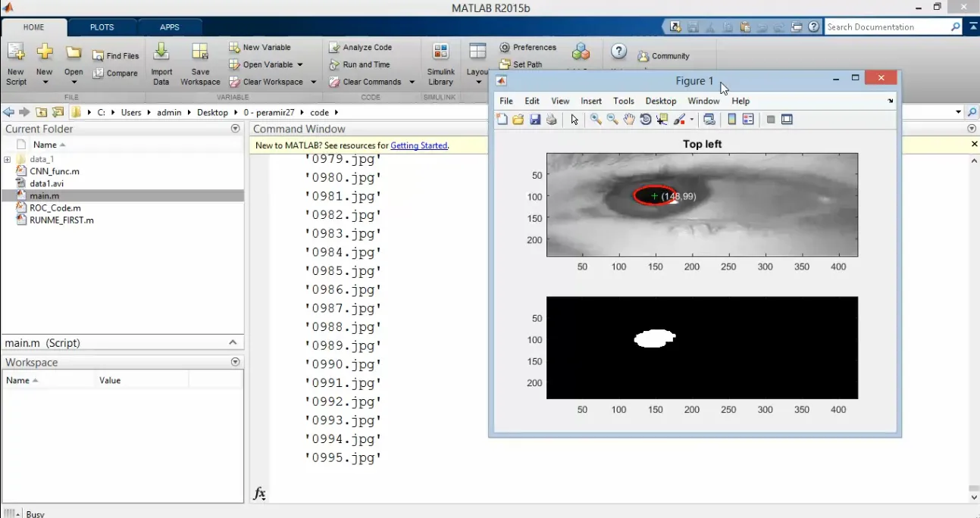Click the New Script icon

click(x=15, y=53)
